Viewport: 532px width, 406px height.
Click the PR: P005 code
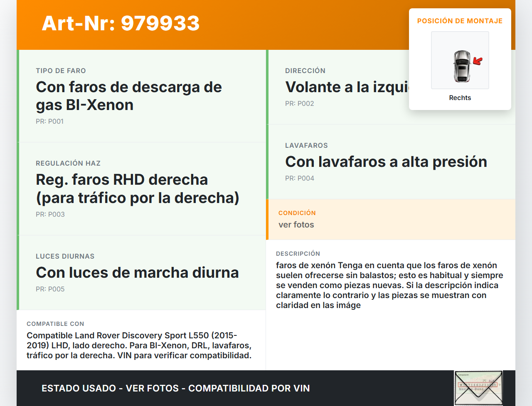[50, 289]
